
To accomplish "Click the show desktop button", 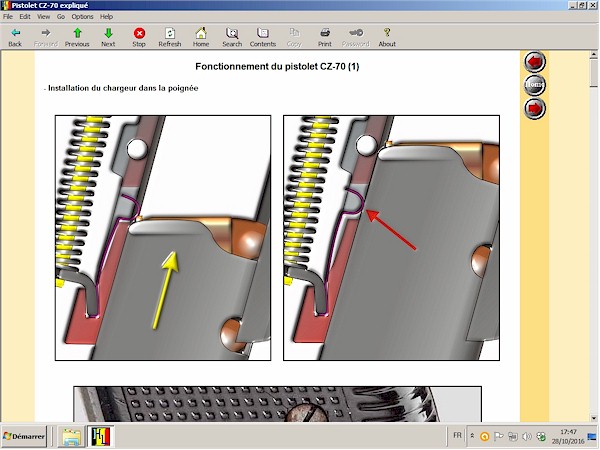I will coord(592,436).
